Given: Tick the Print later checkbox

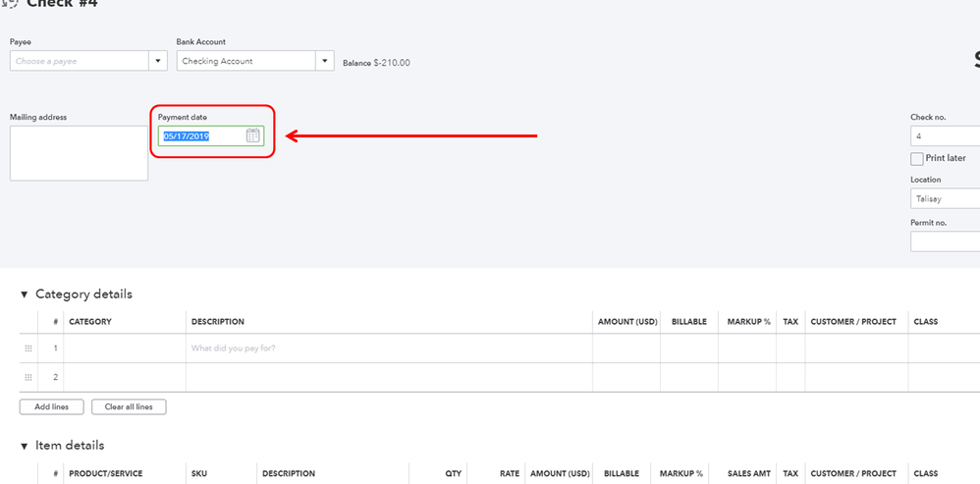Looking at the screenshot, I should tap(917, 159).
